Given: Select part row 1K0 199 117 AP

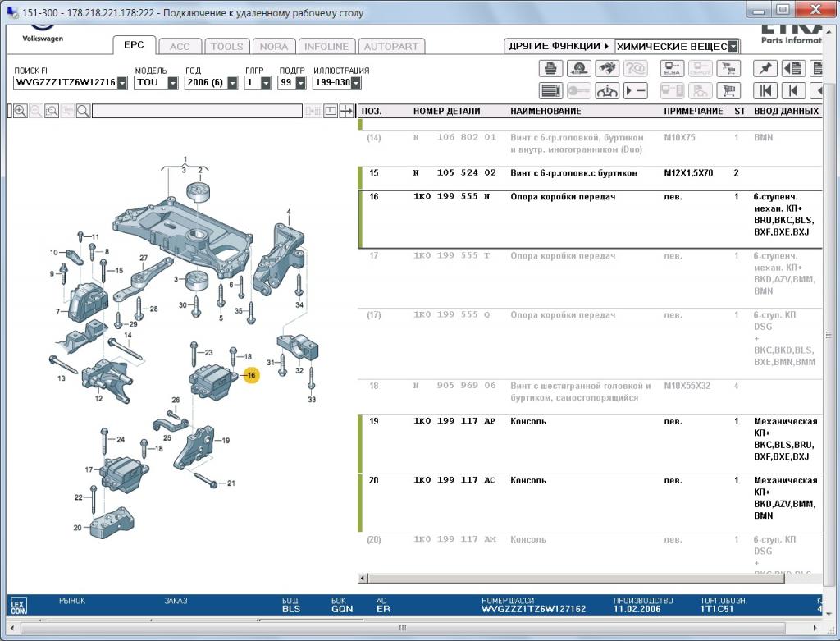Looking at the screenshot, I should pyautogui.click(x=591, y=444).
